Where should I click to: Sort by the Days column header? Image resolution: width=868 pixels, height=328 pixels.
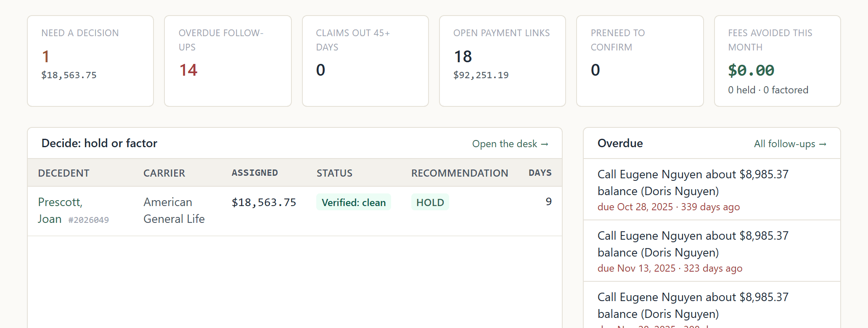click(x=540, y=173)
